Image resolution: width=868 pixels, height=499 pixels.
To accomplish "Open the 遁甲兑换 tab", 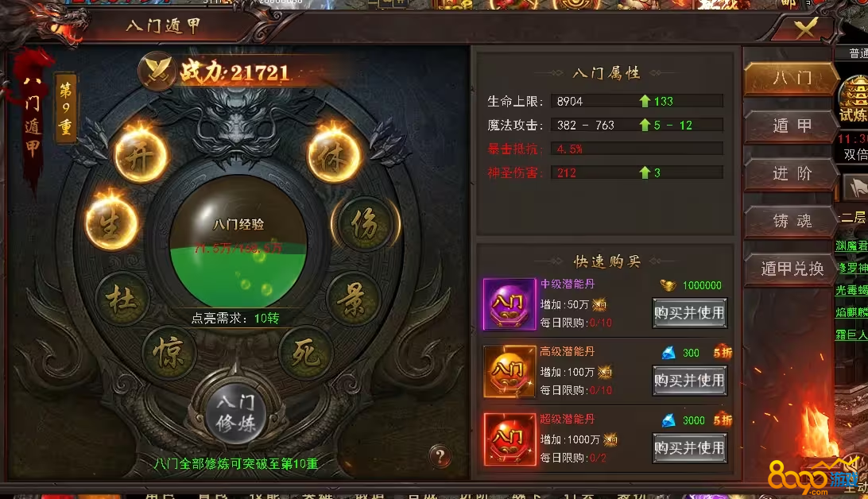I will coord(792,269).
